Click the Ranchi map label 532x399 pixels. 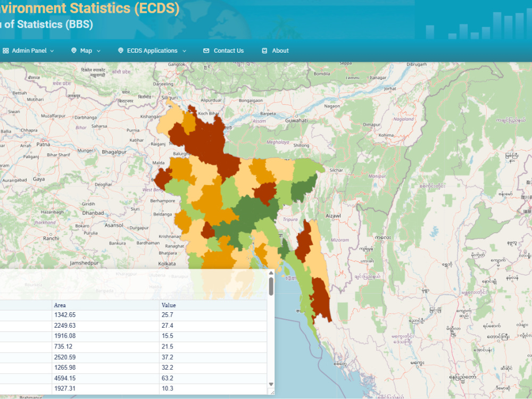[51, 238]
